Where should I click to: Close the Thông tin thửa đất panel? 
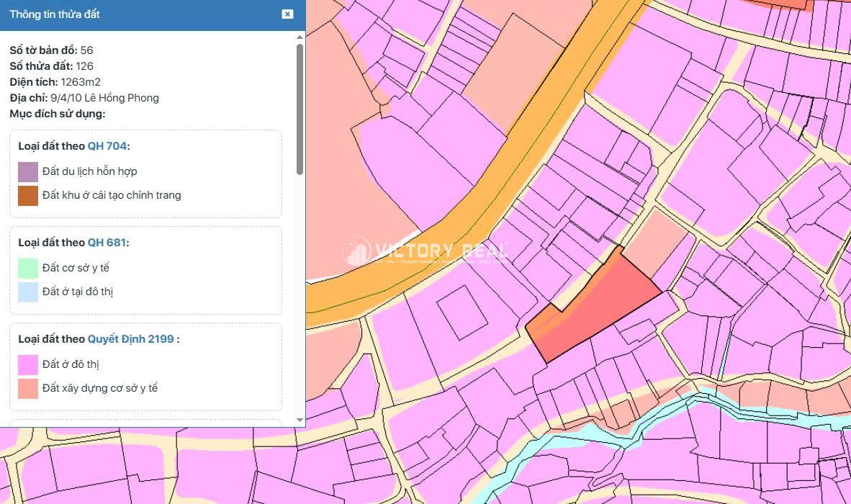(287, 14)
